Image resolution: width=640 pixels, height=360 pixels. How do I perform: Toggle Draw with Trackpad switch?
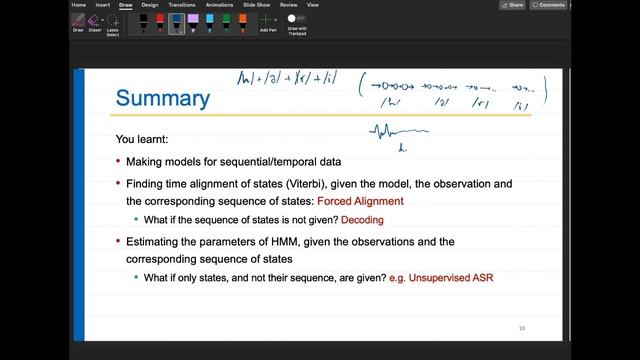pos(296,18)
